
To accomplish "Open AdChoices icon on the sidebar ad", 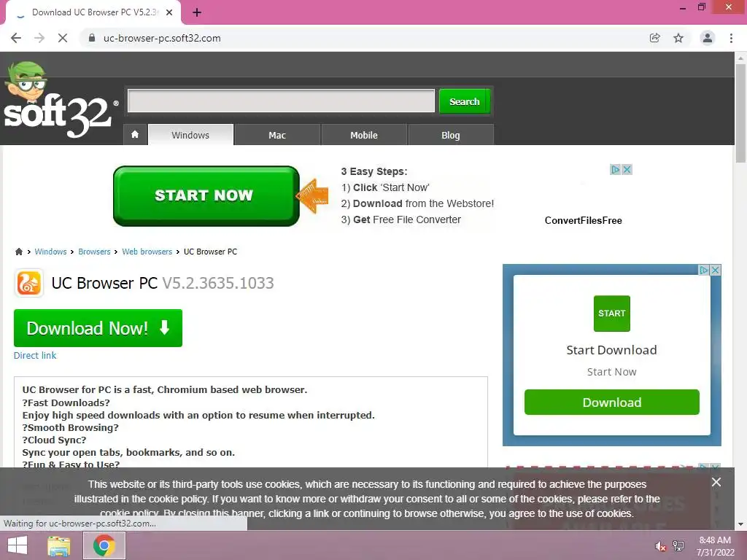I will click(704, 270).
